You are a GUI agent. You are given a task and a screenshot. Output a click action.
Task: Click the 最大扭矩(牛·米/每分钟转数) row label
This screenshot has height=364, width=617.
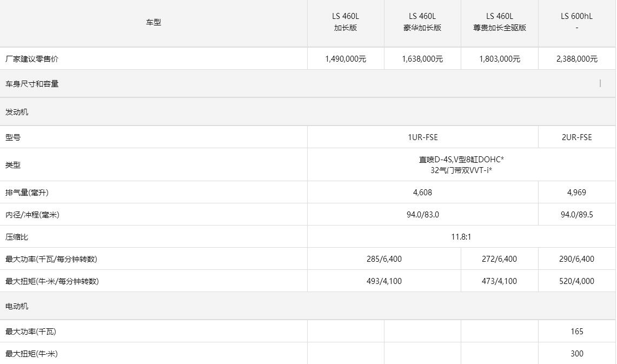(x=52, y=281)
